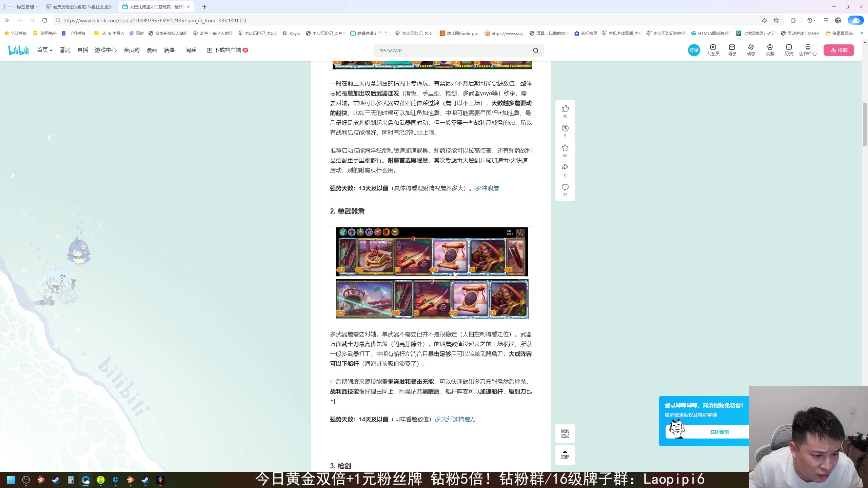The image size is (868, 488).
Task: Open the 单武器詹 build screenshot image
Action: 432,273
